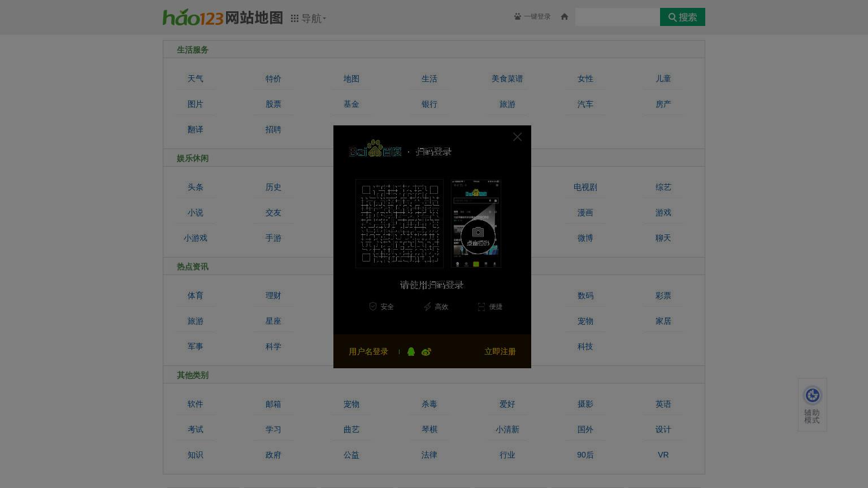Open the 美食菜谱 link
Image resolution: width=868 pixels, height=488 pixels.
coord(507,79)
